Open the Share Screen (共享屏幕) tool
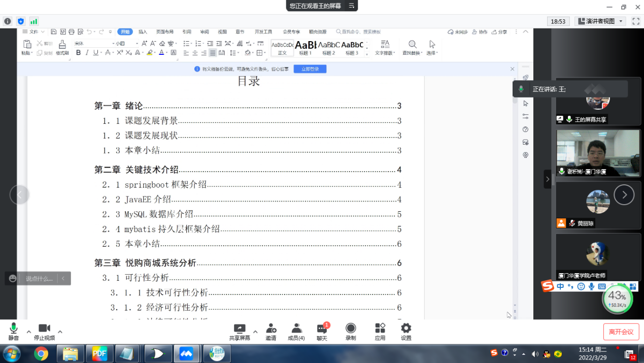Viewport: 644px width, 363px height. pyautogui.click(x=239, y=332)
